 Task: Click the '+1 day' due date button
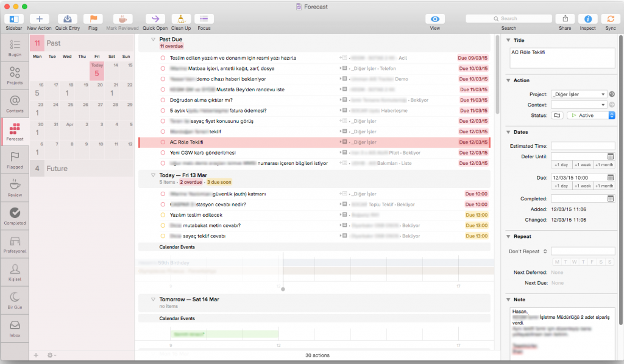pyautogui.click(x=561, y=186)
